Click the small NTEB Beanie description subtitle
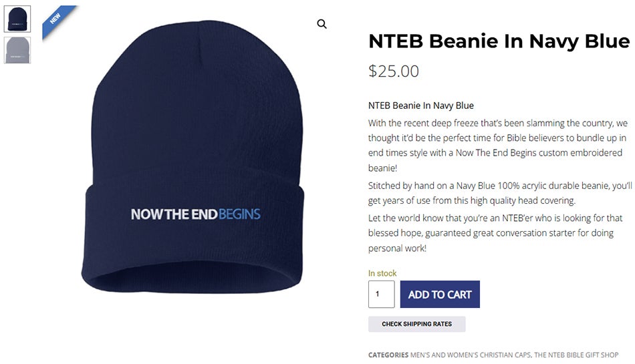Screen dimensions: 635x364 (421, 106)
